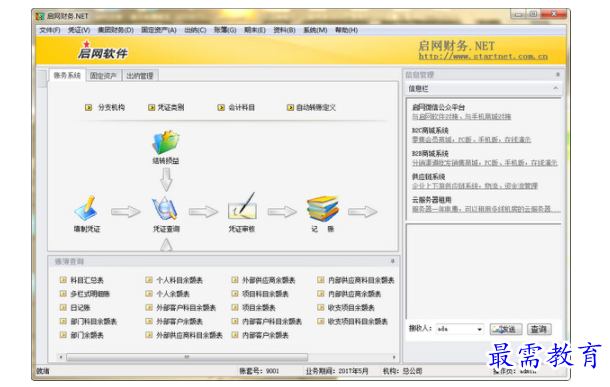This screenshot has width=610, height=387.
Task: Click the icon beside 凭证类别
Action: tap(151, 107)
